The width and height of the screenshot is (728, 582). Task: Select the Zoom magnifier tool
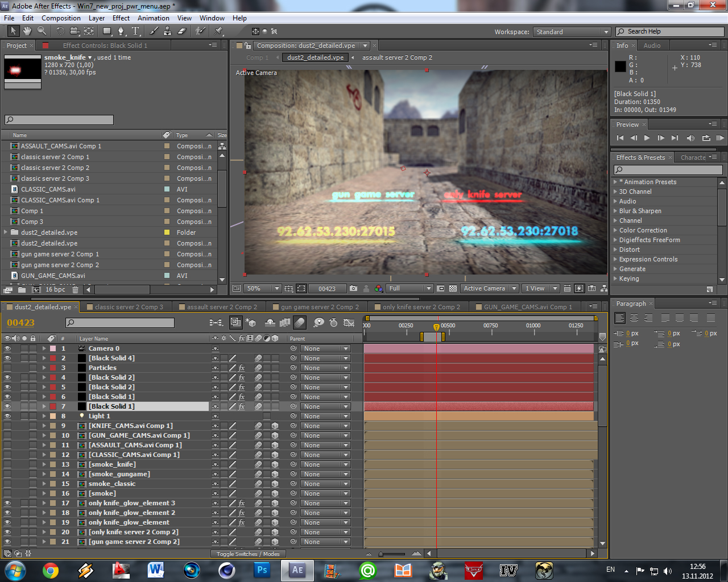(x=42, y=31)
